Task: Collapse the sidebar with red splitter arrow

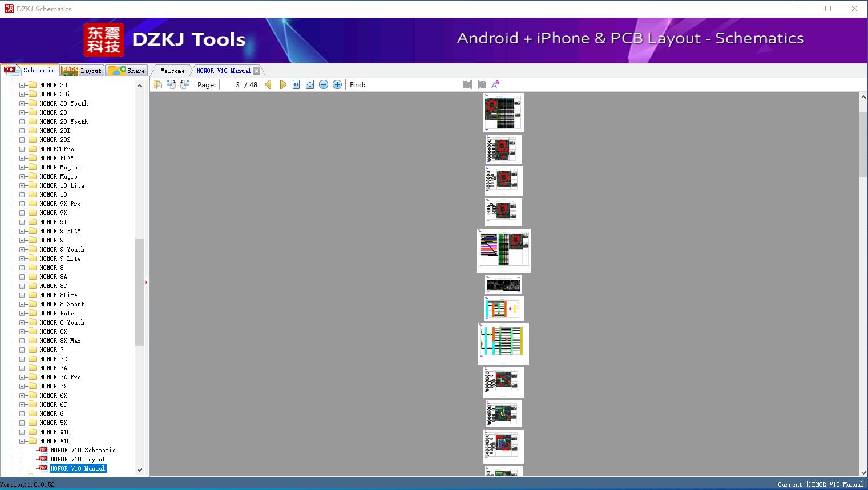Action: click(x=146, y=282)
